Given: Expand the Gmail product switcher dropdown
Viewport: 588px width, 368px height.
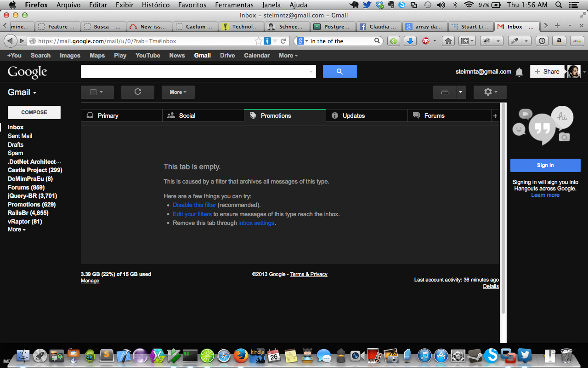Looking at the screenshot, I should [22, 92].
